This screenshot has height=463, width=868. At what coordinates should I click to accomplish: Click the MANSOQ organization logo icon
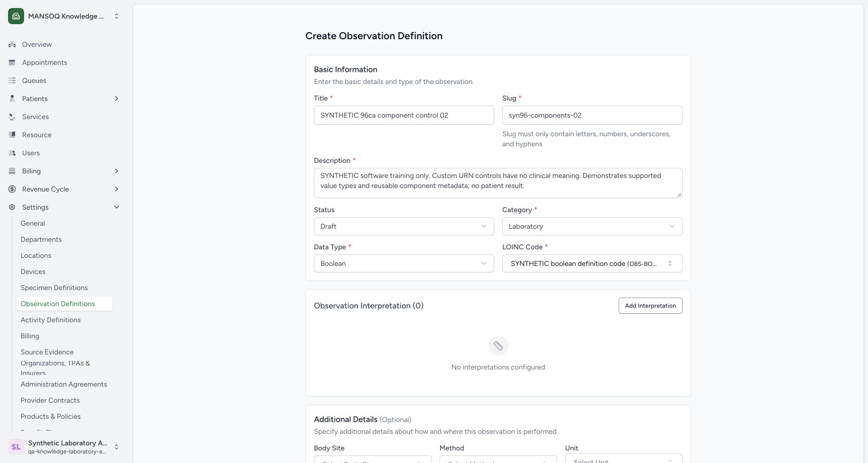16,16
